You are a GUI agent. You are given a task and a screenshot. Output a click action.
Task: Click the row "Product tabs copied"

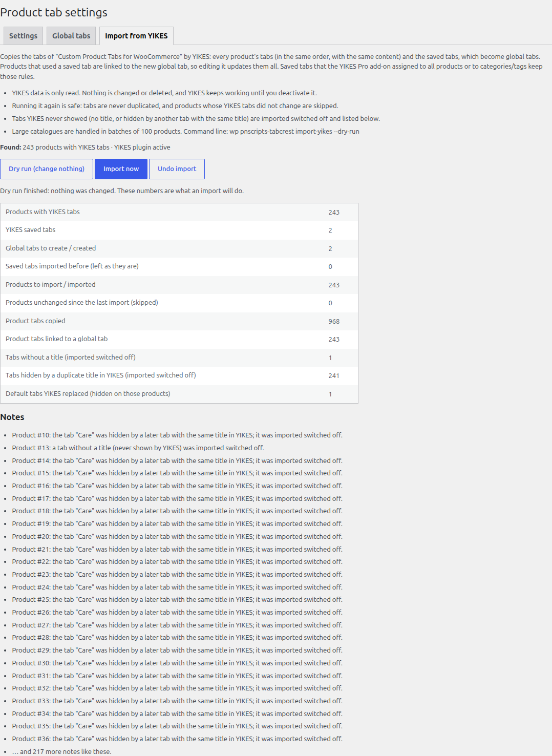click(179, 321)
